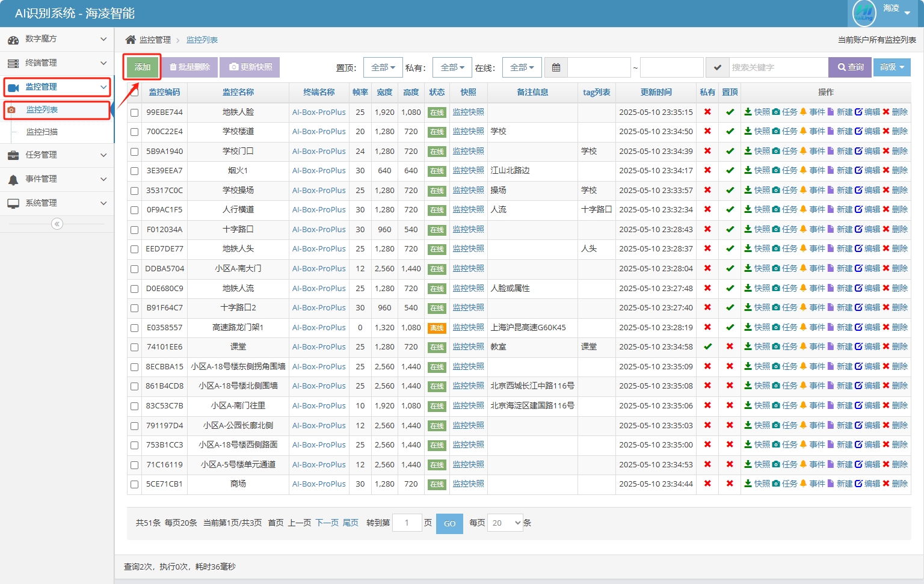Open 监控快照 link for 地铁人脸 row
This screenshot has width=924, height=584.
tap(468, 112)
